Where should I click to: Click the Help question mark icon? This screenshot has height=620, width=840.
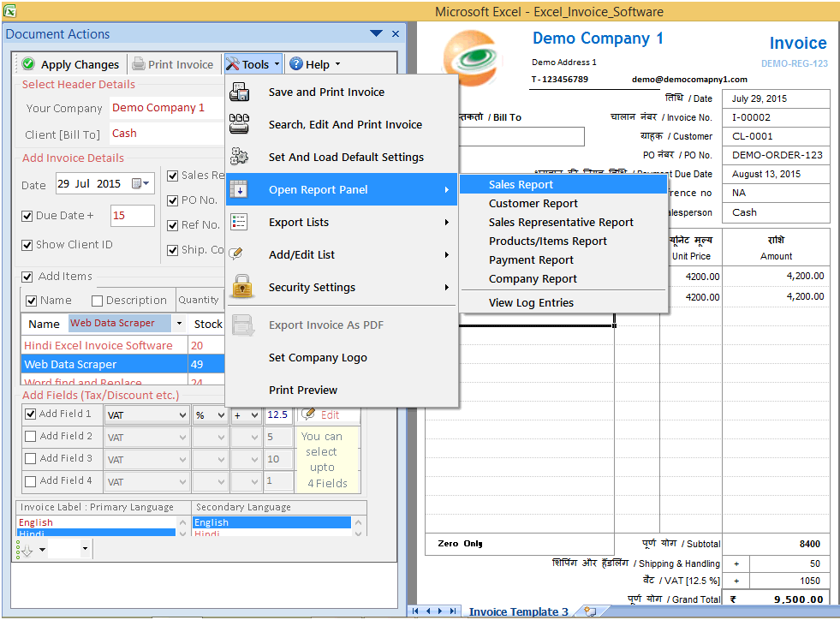pos(296,64)
